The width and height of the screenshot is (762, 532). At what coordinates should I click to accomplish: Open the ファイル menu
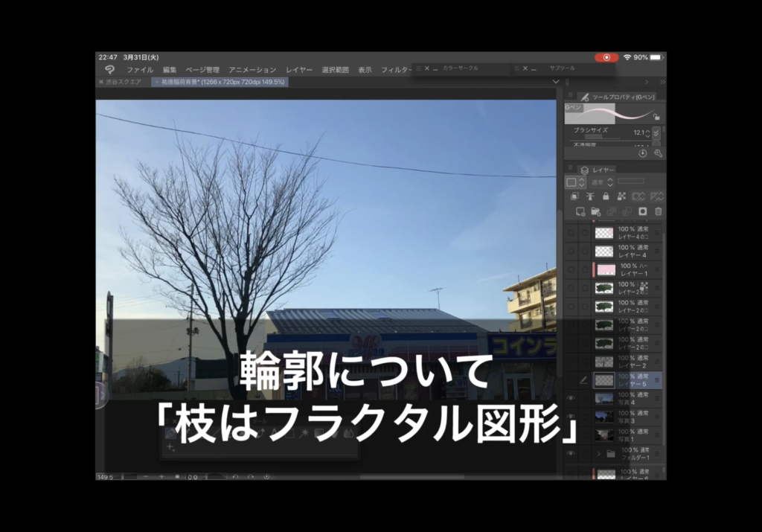[x=140, y=70]
